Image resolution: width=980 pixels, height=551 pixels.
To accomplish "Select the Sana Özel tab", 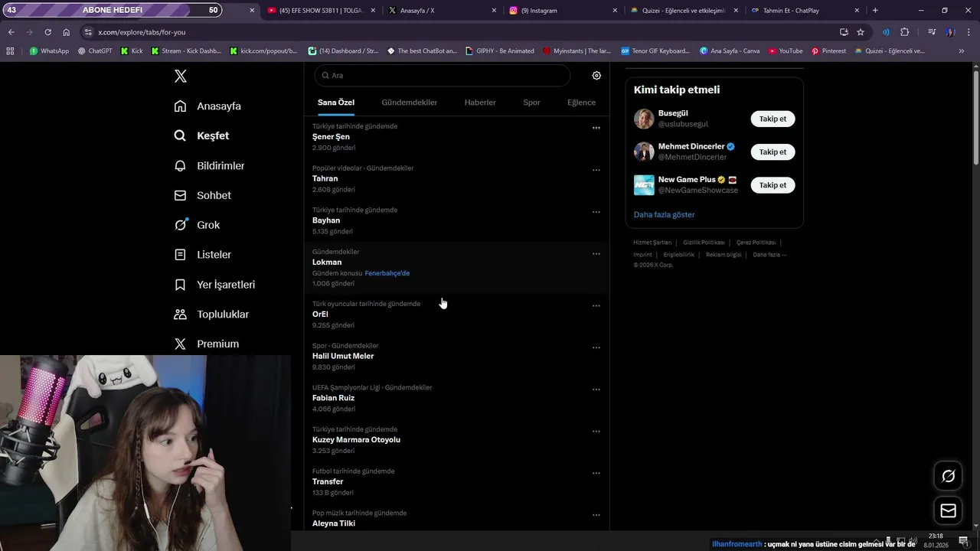I will 336,103.
